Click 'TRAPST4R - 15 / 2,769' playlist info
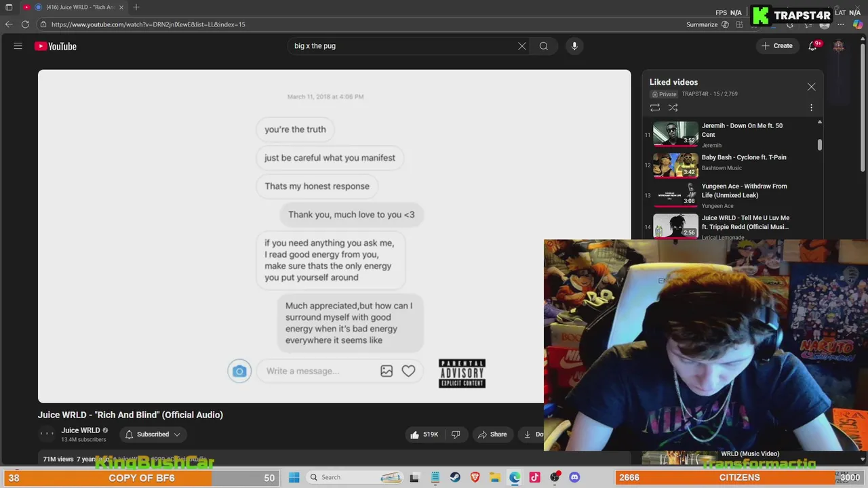The width and height of the screenshot is (868, 488). click(x=709, y=94)
